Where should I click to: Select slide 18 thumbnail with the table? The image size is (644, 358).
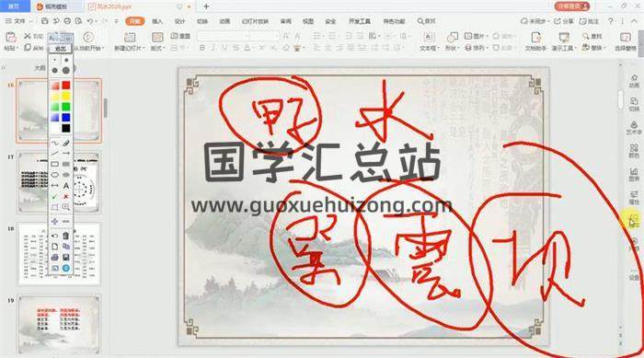click(59, 254)
